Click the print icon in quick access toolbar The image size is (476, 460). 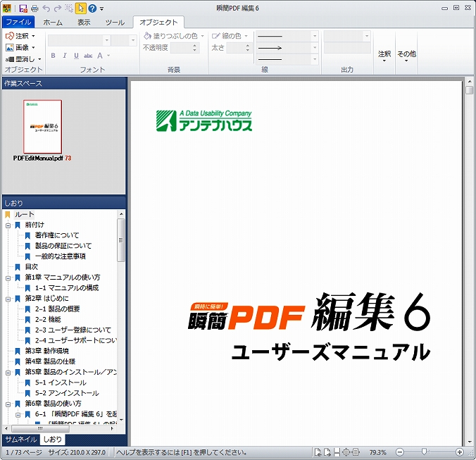[x=35, y=8]
